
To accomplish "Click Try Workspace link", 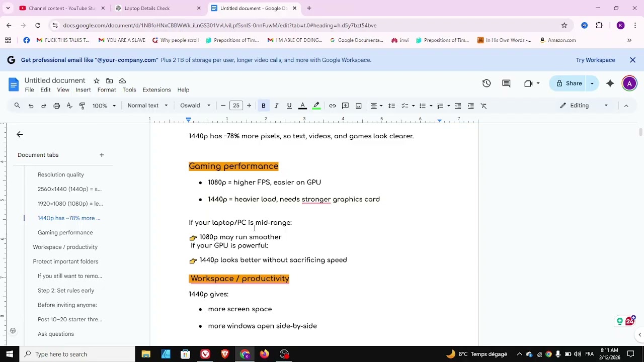I will [595, 60].
